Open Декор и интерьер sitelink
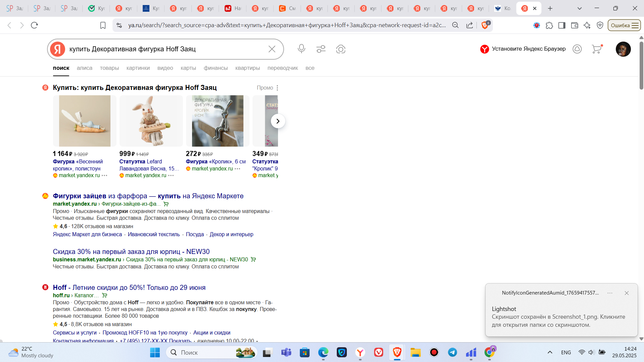 point(231,234)
